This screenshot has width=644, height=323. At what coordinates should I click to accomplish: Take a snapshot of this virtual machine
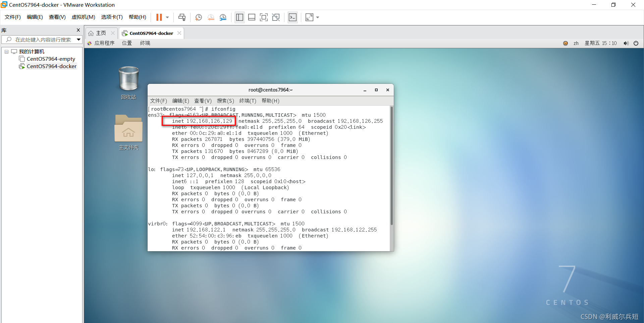(x=199, y=17)
